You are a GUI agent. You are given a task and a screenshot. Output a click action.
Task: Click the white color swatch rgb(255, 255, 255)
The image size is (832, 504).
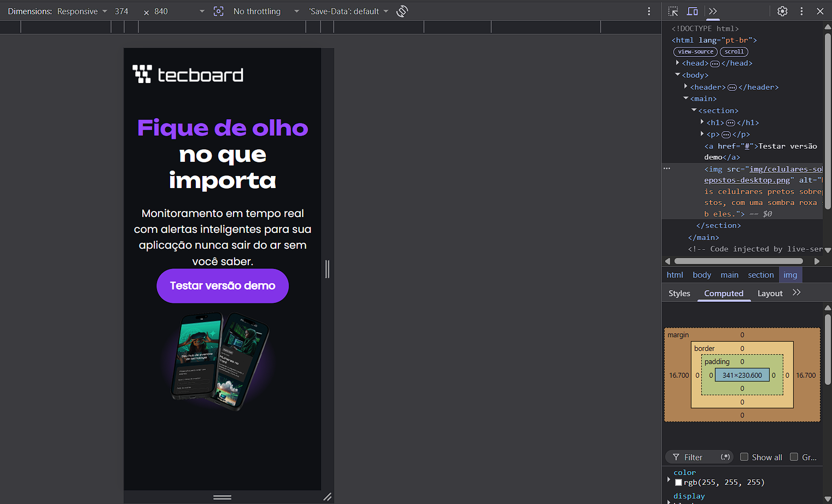click(678, 482)
